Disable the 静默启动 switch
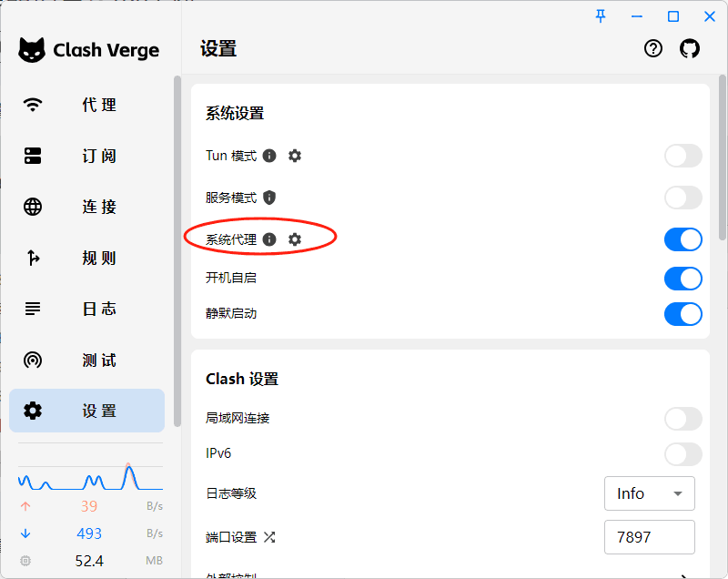Screen dimensions: 728x579 [683, 314]
